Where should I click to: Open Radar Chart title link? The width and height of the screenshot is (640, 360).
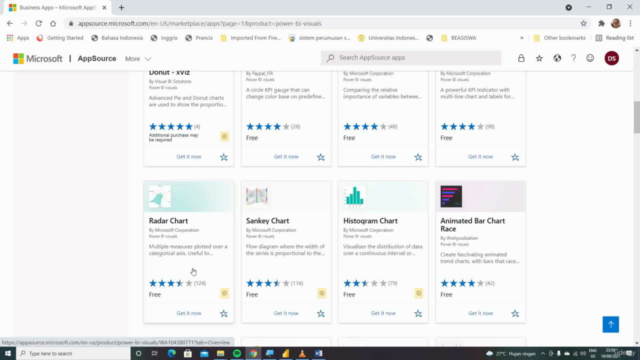(168, 221)
